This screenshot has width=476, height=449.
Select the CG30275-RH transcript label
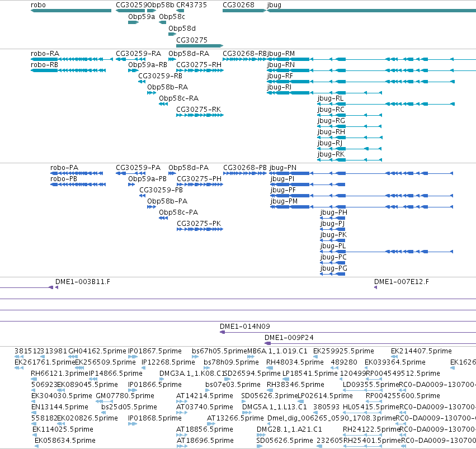(199, 65)
